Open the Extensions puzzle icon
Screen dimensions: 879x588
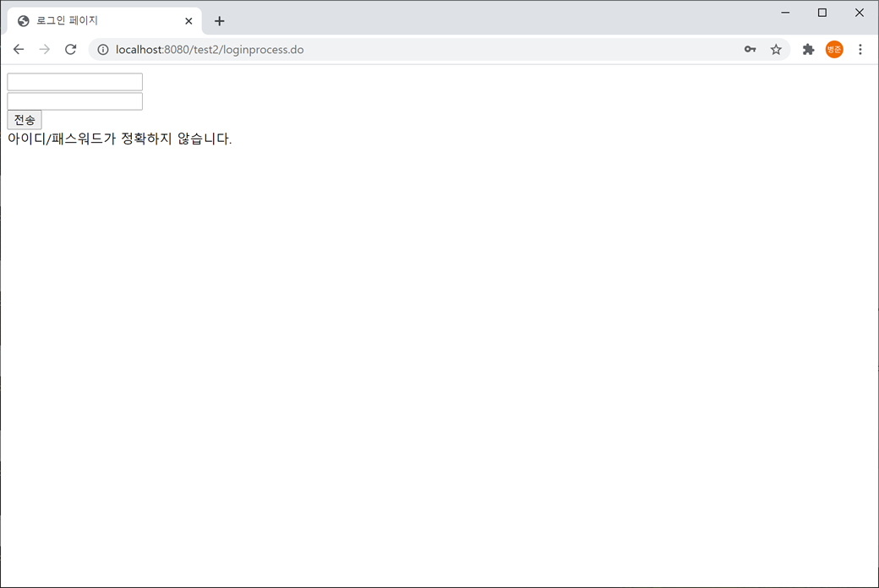(x=808, y=49)
